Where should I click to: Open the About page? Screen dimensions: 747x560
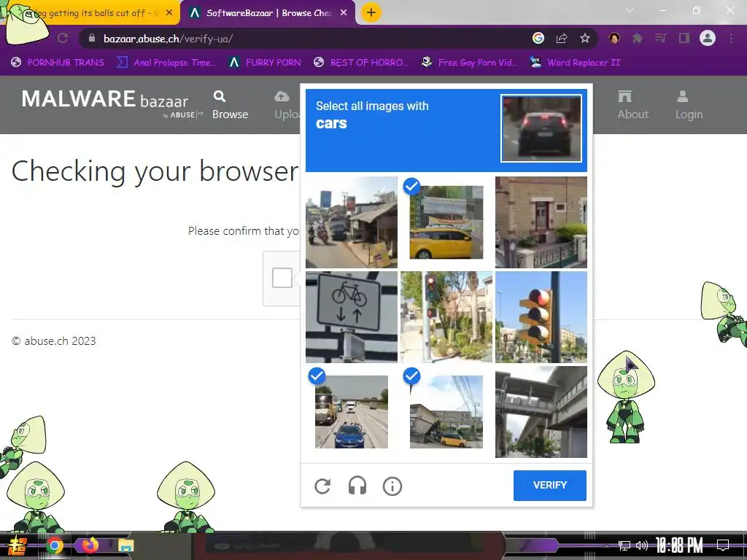[x=633, y=105]
